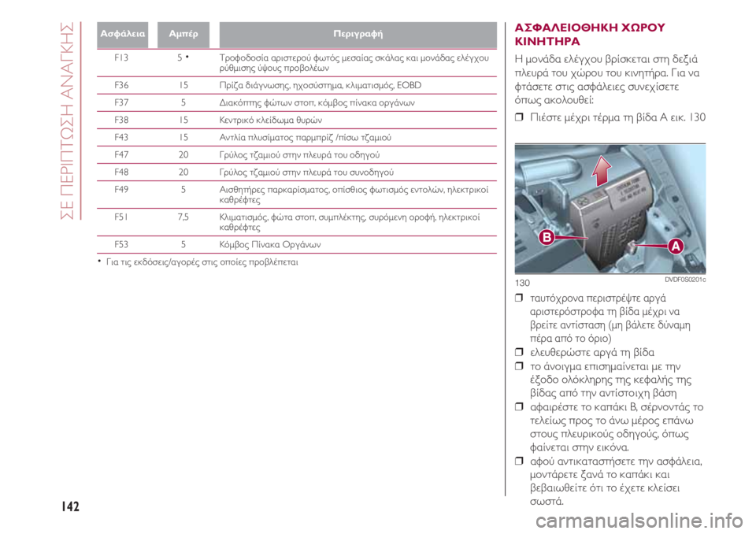This screenshot has width=756, height=534.
Task: Click checkbox bullet before αφού αντικαταστήσετε
Action: (x=519, y=462)
